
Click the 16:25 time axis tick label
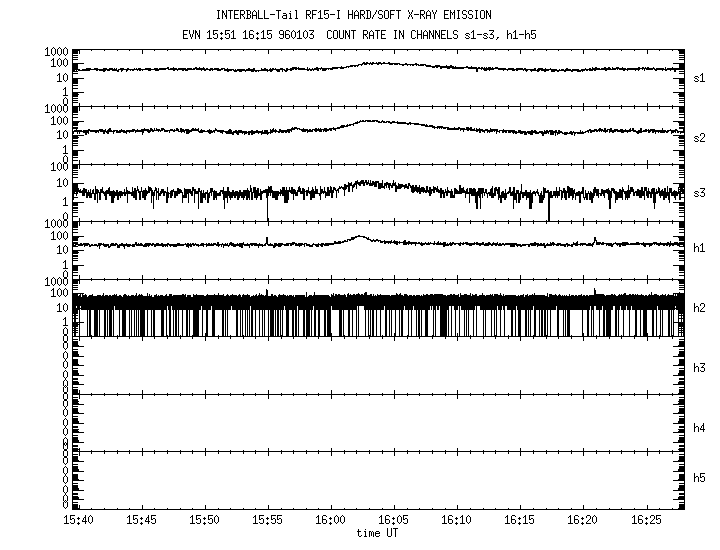(646, 521)
